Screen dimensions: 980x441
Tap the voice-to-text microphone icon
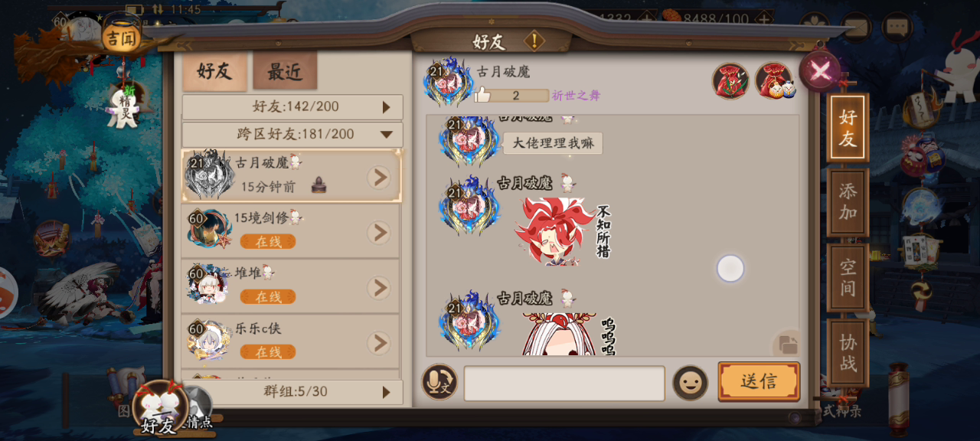point(439,382)
